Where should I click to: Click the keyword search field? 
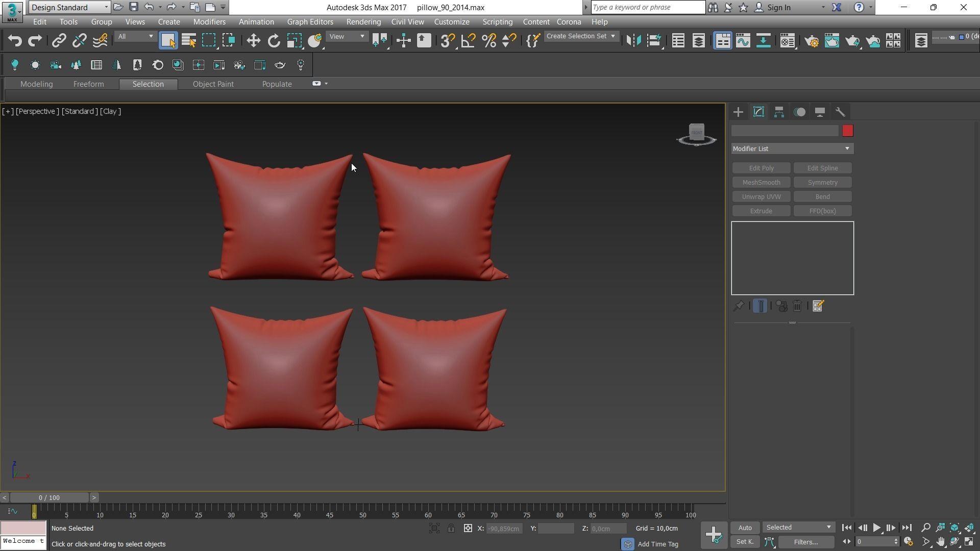(648, 7)
